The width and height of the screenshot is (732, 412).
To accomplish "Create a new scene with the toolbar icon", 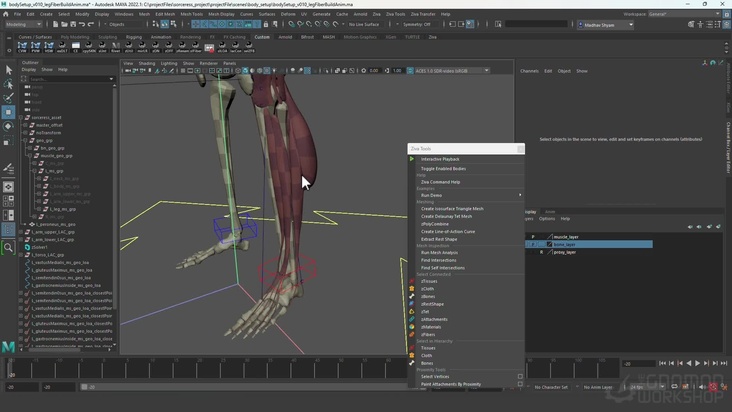I will [56, 24].
